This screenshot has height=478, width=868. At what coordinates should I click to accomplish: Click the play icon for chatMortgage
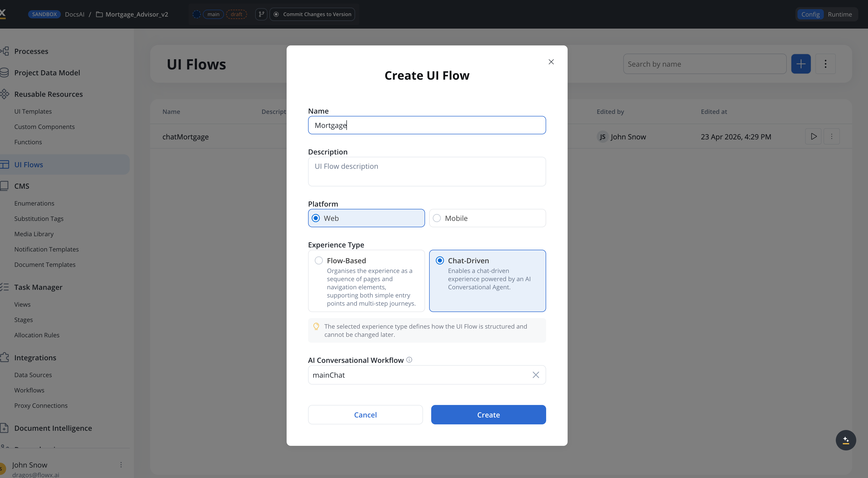click(813, 136)
